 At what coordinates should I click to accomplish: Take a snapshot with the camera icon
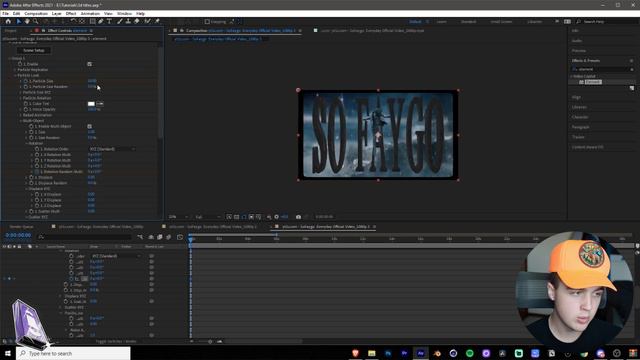(298, 217)
